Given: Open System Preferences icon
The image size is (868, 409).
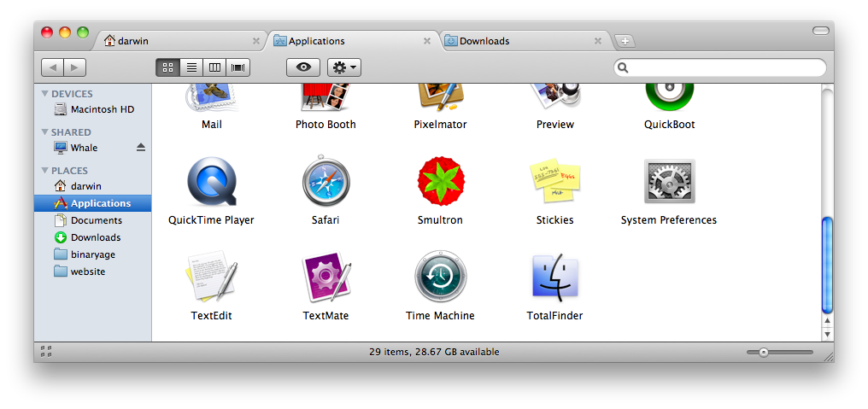Looking at the screenshot, I should pos(668,182).
